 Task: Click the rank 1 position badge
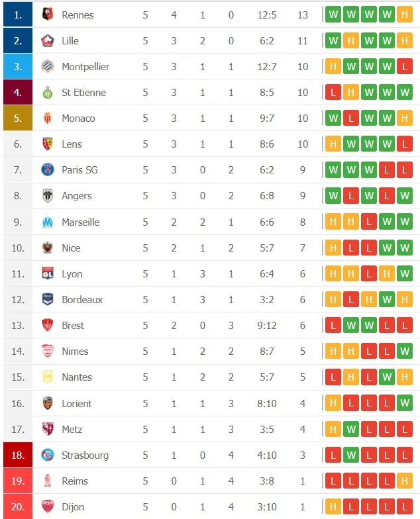18,15
